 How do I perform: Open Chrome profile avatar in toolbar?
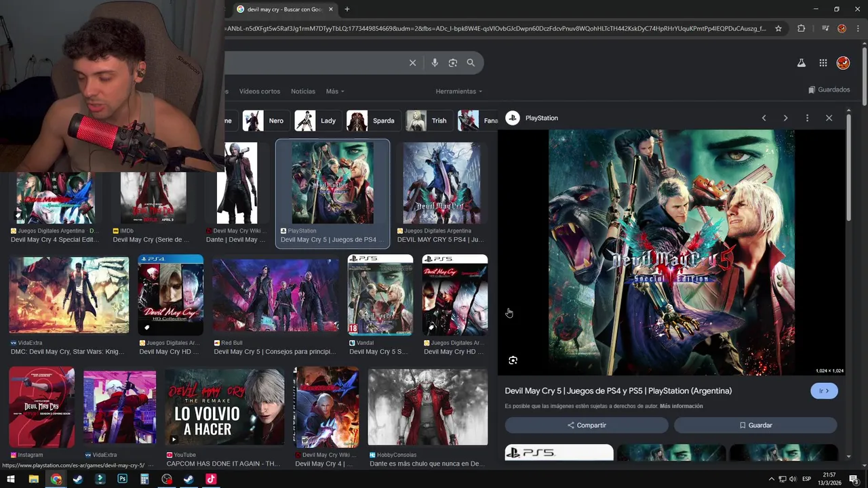pos(842,28)
